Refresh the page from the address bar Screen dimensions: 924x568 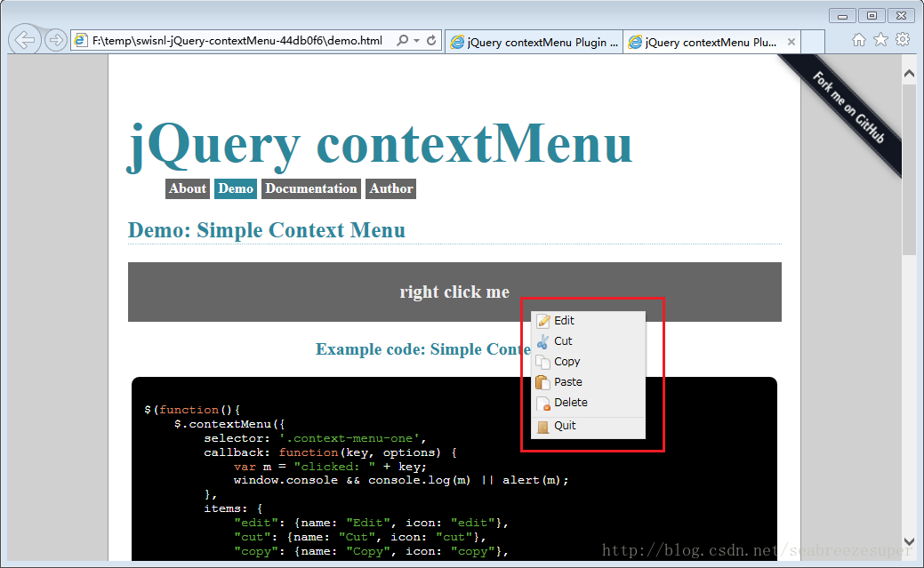[x=431, y=41]
